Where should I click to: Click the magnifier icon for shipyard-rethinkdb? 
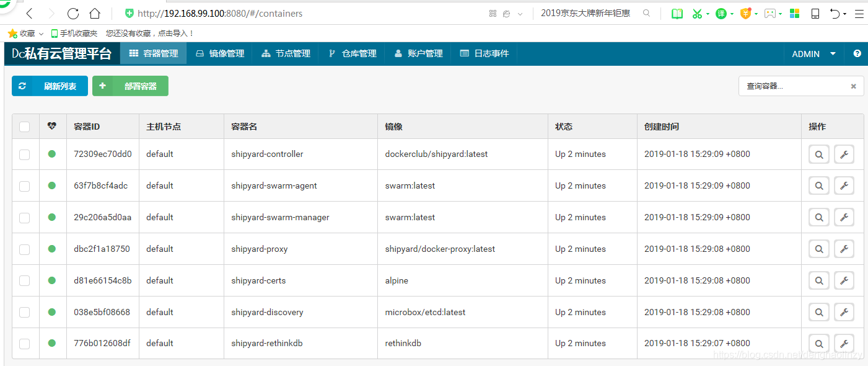point(819,344)
